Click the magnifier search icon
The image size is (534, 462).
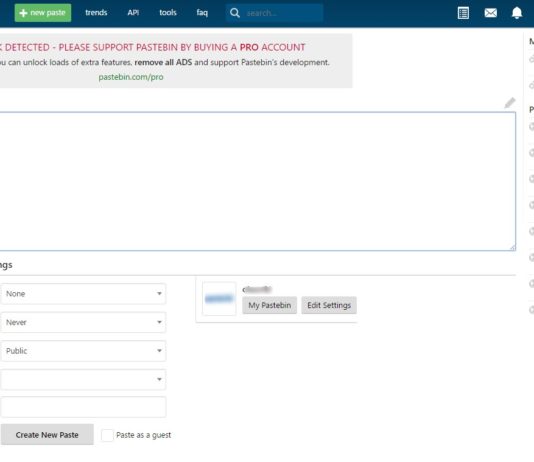pyautogui.click(x=235, y=13)
